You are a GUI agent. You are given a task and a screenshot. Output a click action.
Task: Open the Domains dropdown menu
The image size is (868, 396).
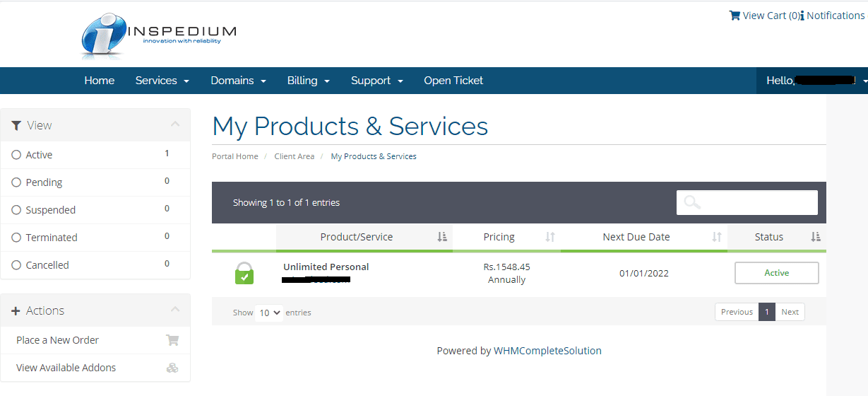point(239,81)
